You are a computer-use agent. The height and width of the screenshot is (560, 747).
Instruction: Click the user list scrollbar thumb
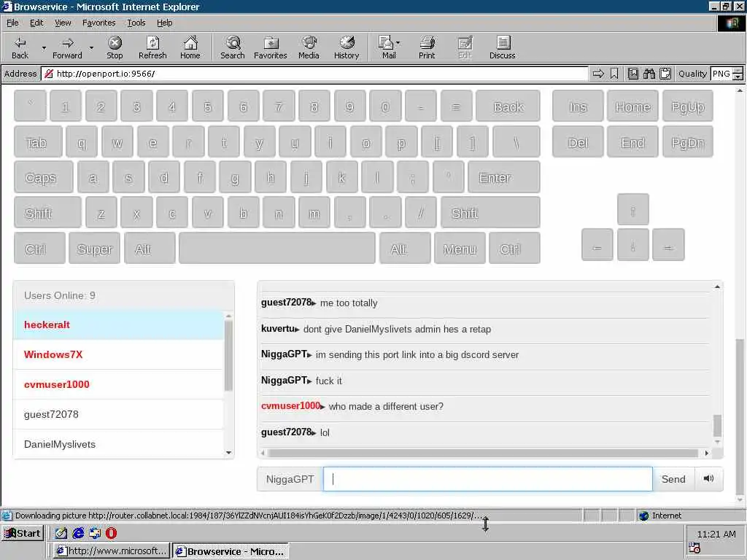point(228,355)
